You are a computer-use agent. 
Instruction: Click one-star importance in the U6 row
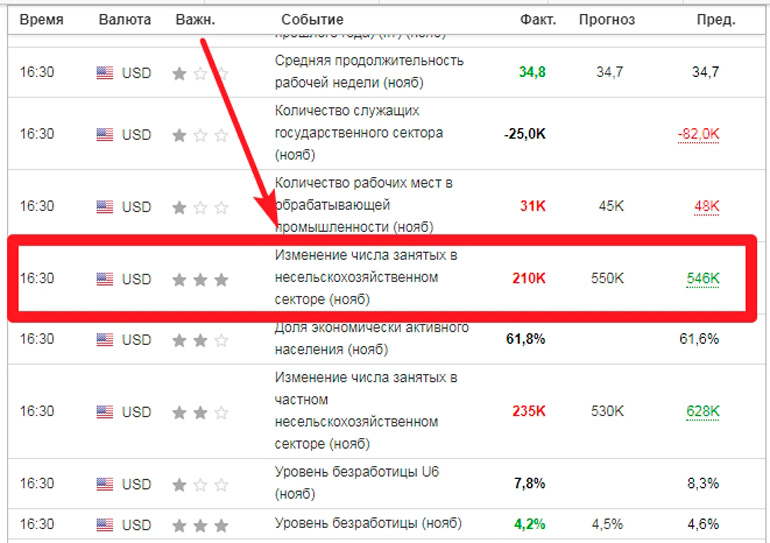[200, 485]
